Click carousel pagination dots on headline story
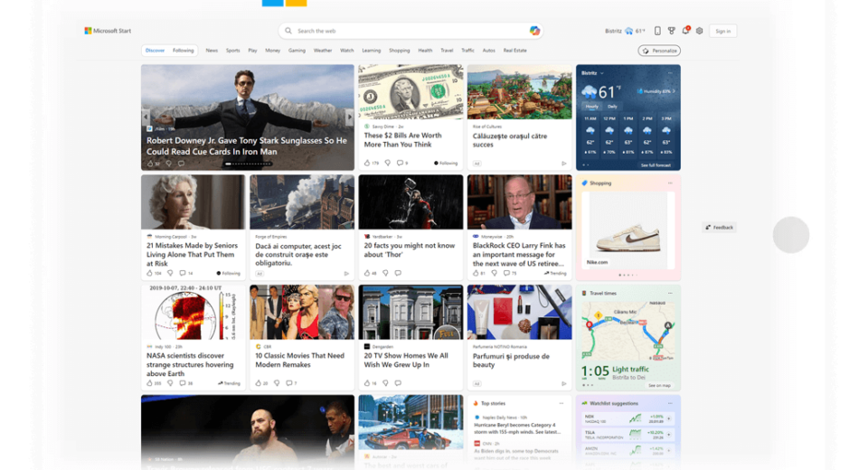Screen dimensions: 868x470 pos(248,164)
